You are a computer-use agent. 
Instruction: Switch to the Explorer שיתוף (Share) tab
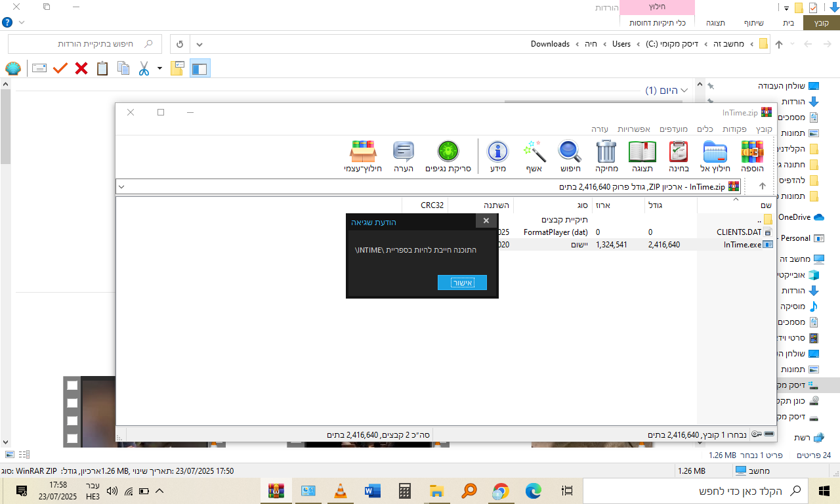click(x=753, y=22)
